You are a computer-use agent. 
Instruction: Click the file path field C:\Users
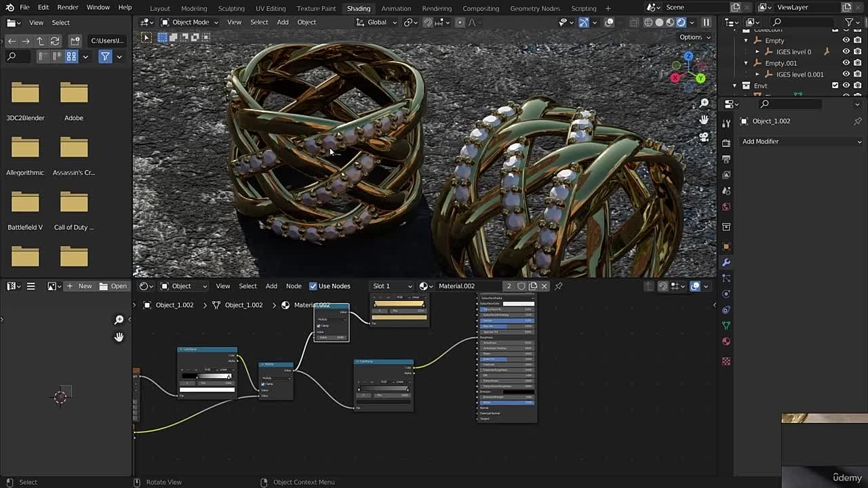pyautogui.click(x=107, y=41)
